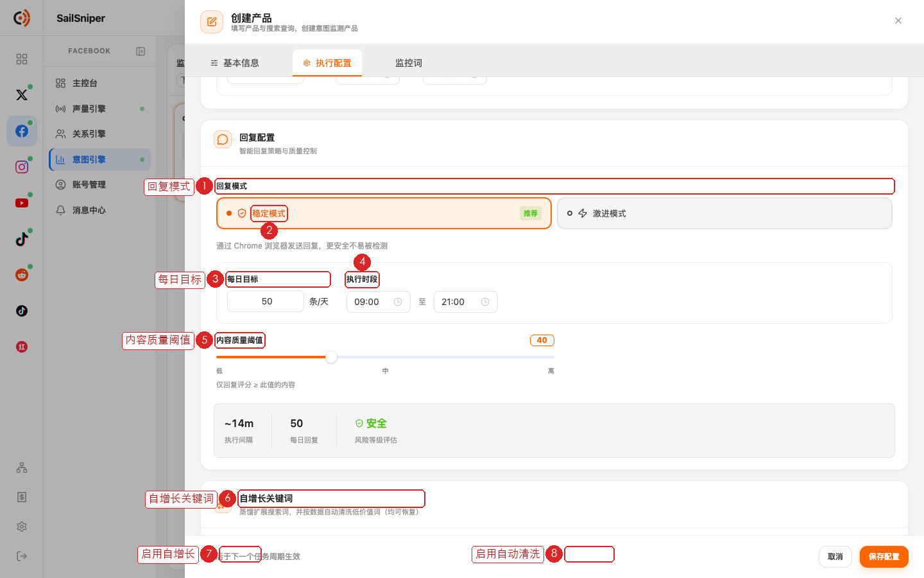This screenshot has height=578, width=924.
Task: Click 保存配置 to save configuration
Action: (x=884, y=557)
